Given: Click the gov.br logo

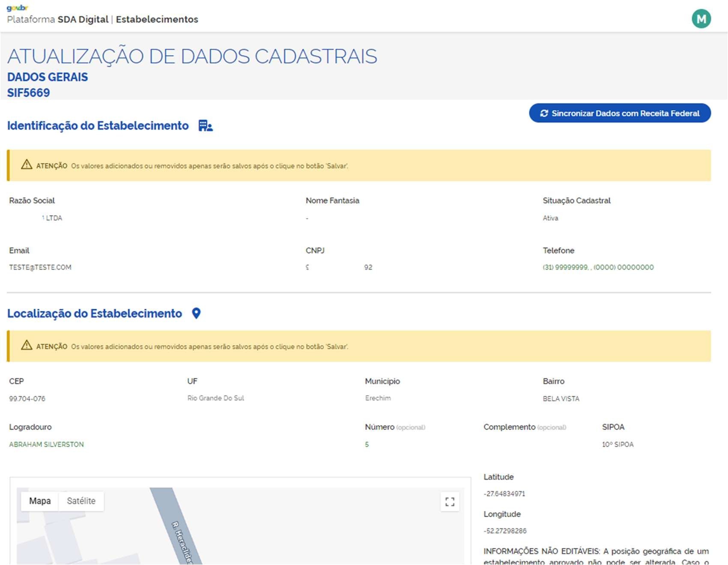Looking at the screenshot, I should [x=17, y=8].
